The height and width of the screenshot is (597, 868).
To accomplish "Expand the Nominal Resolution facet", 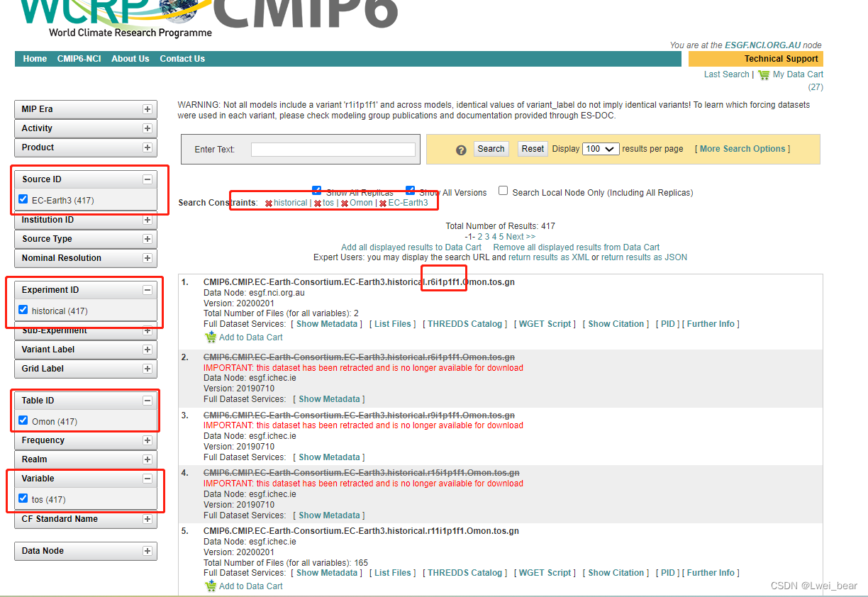I will coord(147,258).
